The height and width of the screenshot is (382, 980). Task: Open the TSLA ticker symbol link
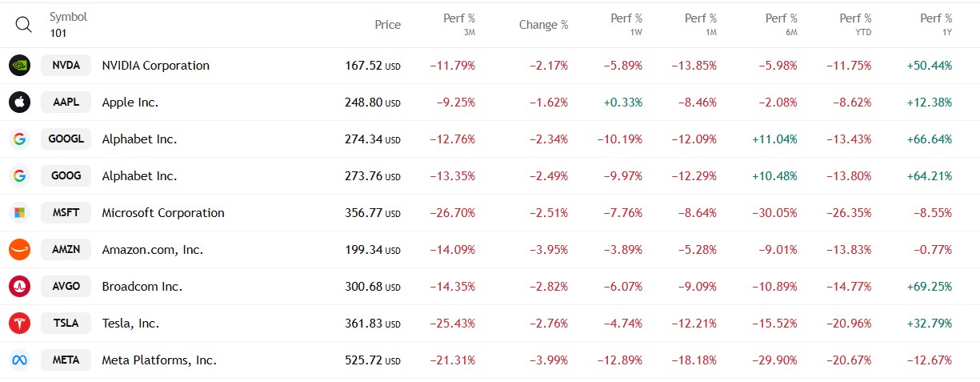pos(66,324)
